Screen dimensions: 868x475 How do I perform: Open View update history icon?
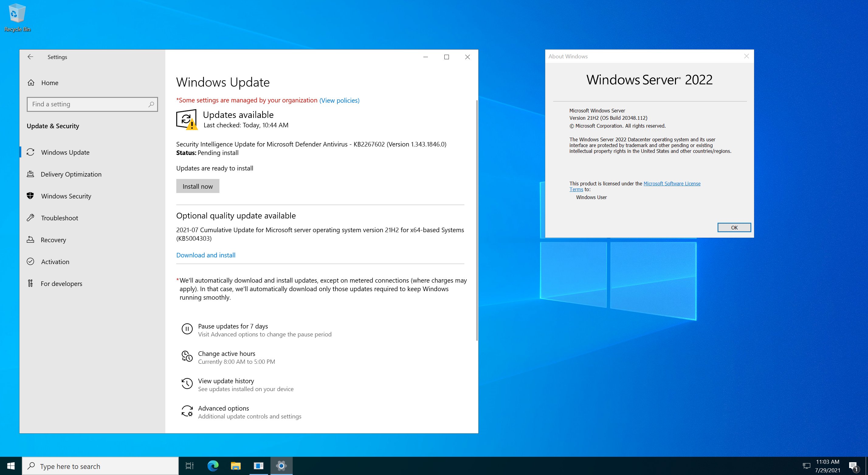pos(187,384)
